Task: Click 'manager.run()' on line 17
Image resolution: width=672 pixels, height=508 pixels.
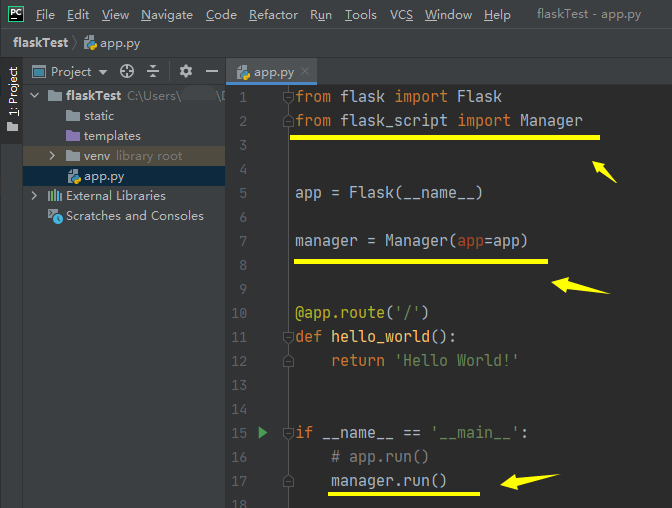Action: click(x=389, y=481)
